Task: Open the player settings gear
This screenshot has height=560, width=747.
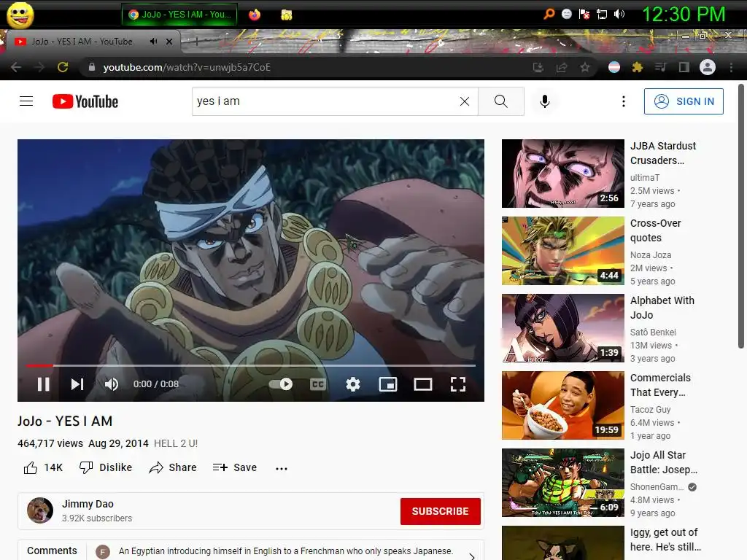Action: (352, 384)
